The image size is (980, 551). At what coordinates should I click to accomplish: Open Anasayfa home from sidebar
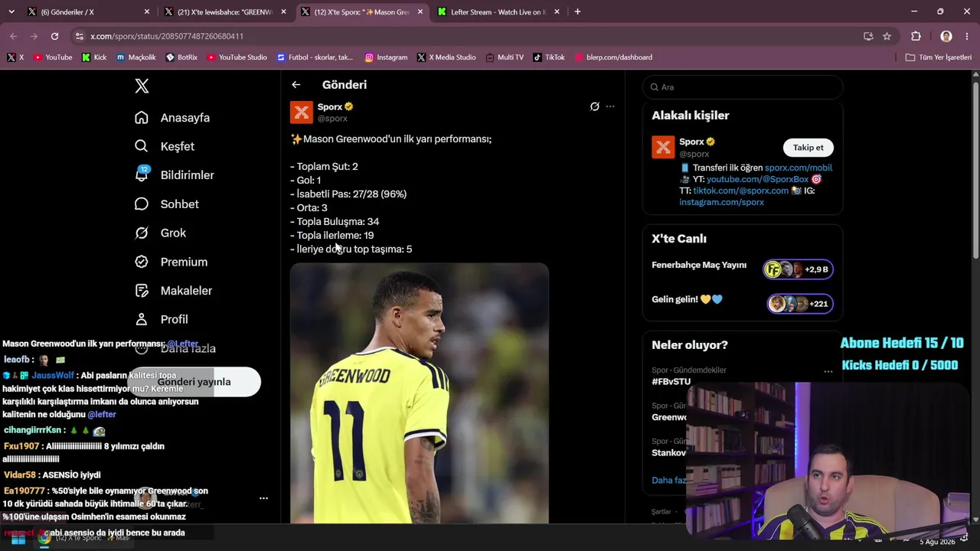172,118
